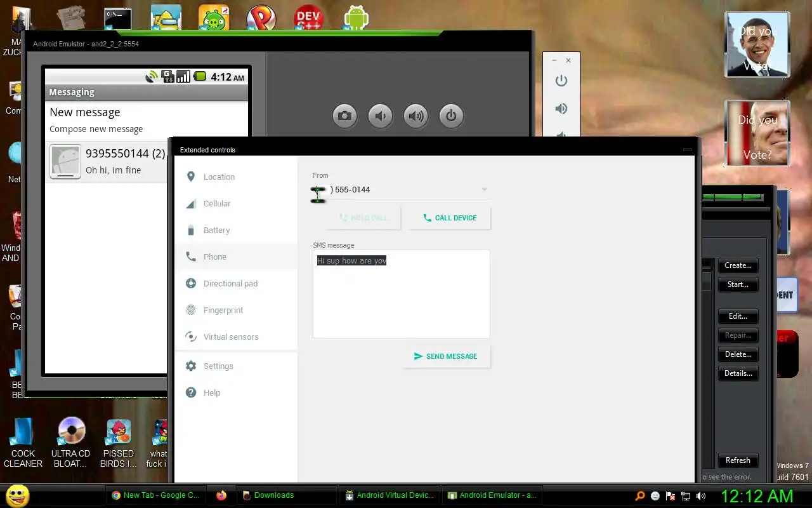812x508 pixels.
Task: Switch to New Tab Google Chrome taskbar item
Action: pos(156,495)
